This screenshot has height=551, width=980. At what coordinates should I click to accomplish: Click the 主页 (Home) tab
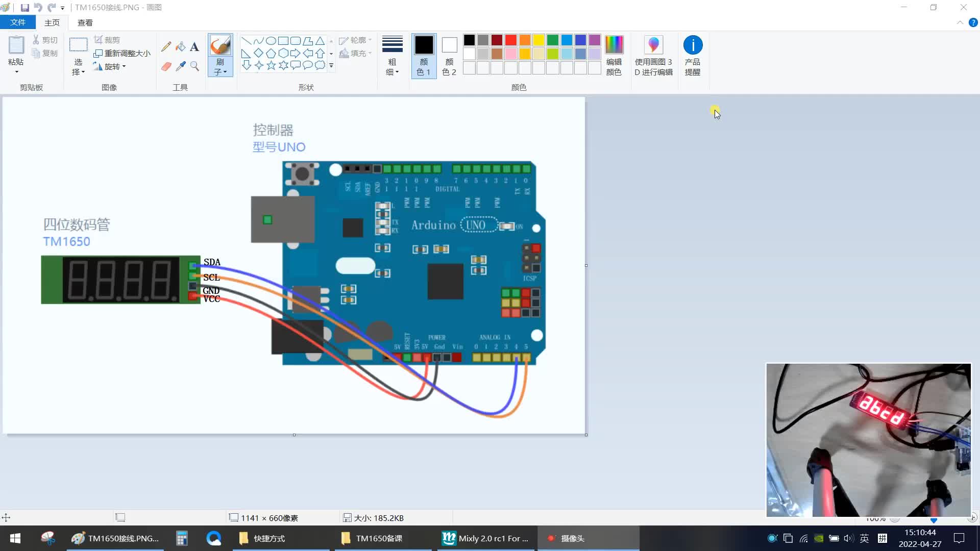click(52, 22)
